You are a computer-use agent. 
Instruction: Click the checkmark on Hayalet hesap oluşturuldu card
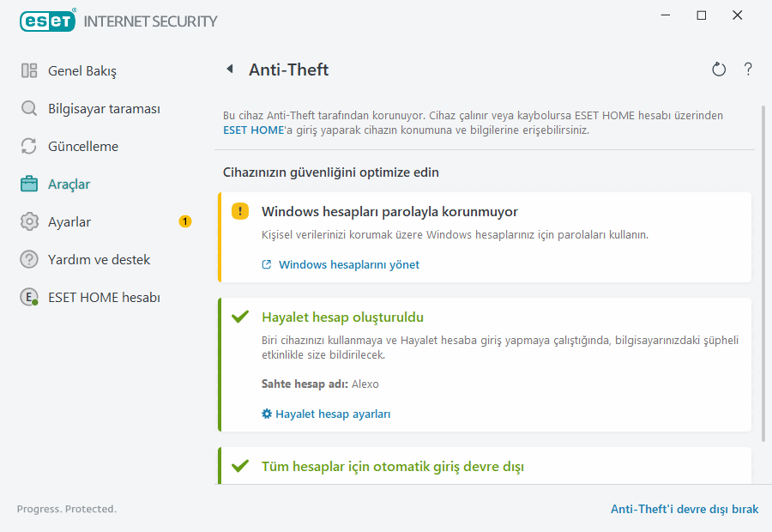[x=240, y=317]
